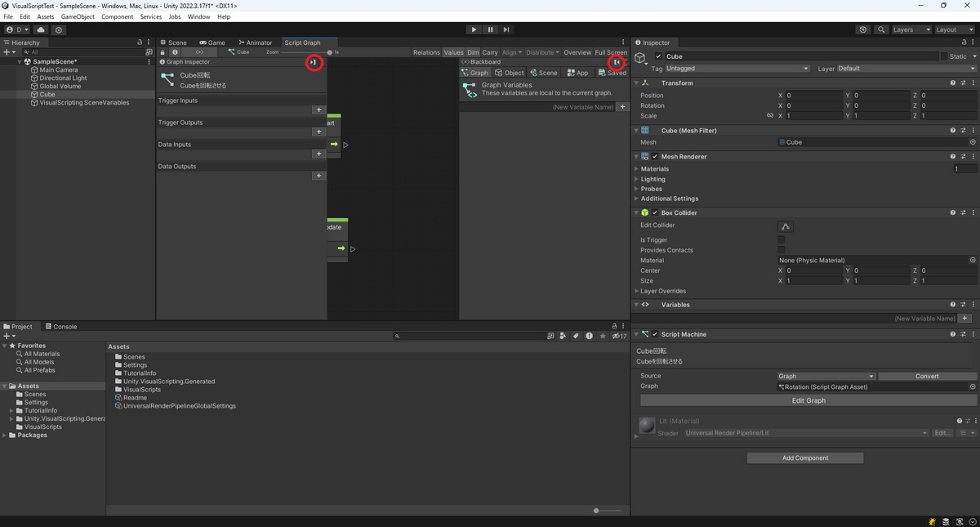
Task: Click the Edit Graph button
Action: pyautogui.click(x=808, y=400)
